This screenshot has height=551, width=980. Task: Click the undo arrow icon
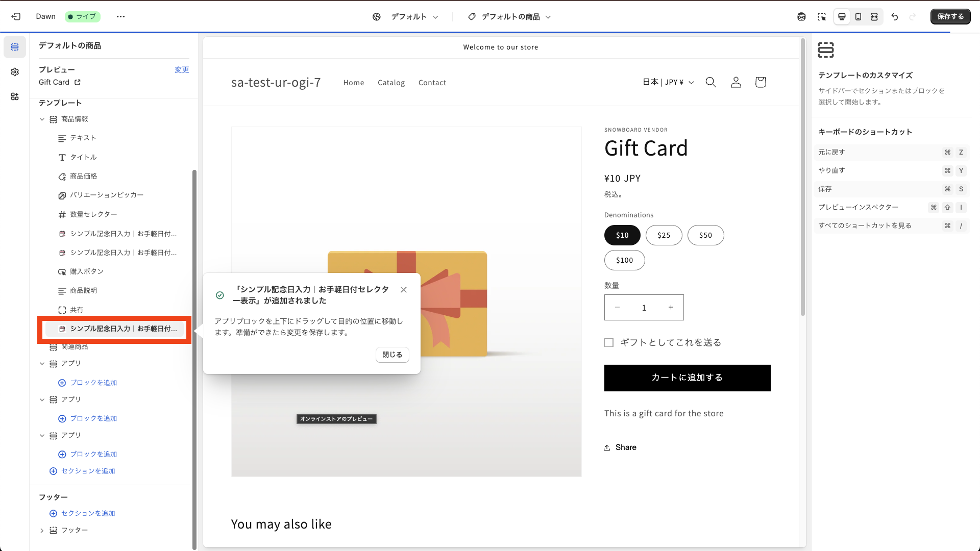coord(895,16)
